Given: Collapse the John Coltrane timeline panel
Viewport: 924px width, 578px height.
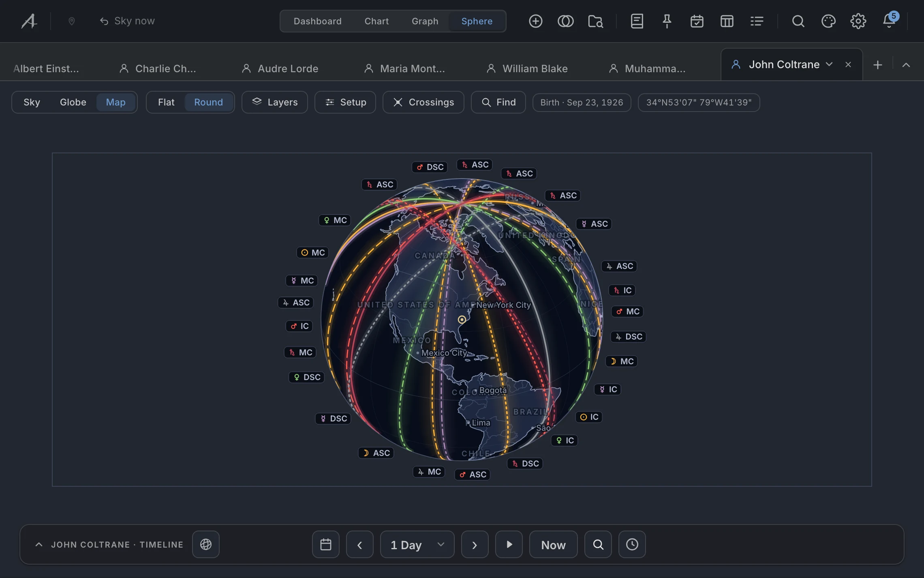Looking at the screenshot, I should [39, 544].
